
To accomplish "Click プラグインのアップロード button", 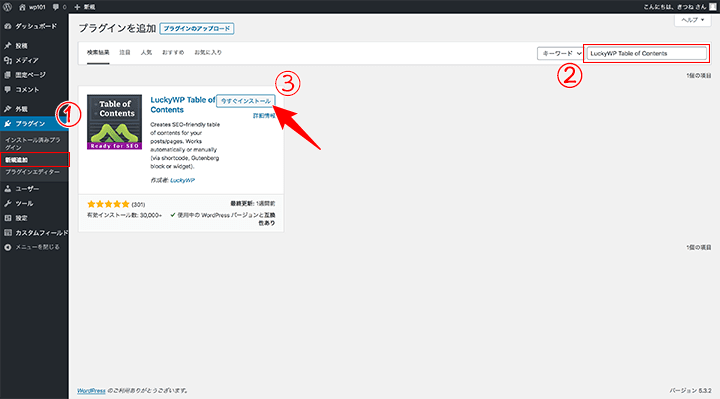I will tap(197, 28).
